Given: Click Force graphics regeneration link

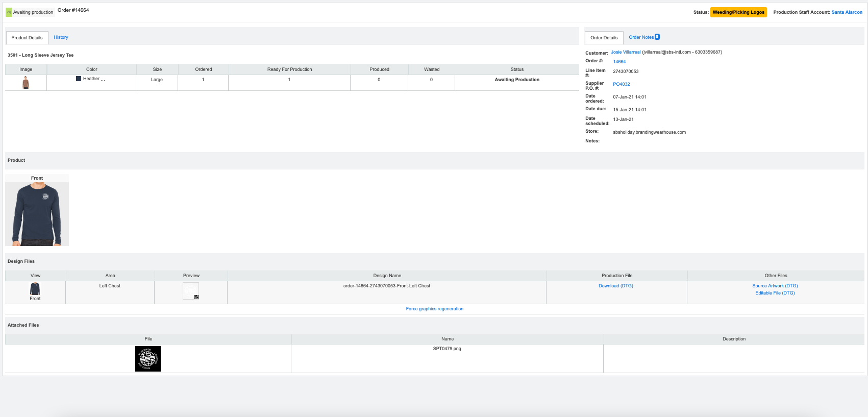Looking at the screenshot, I should [x=434, y=309].
